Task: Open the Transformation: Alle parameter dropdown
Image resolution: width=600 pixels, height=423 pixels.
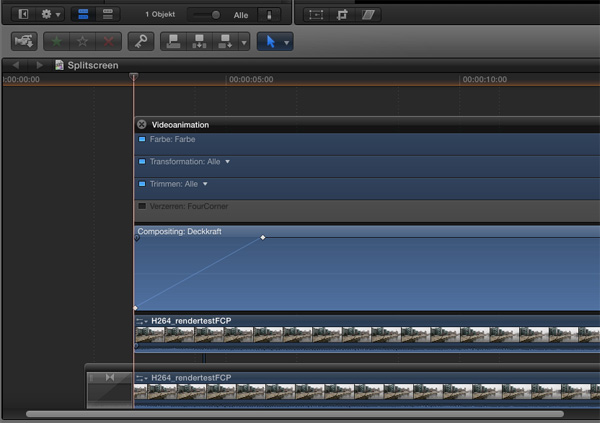Action: point(227,162)
